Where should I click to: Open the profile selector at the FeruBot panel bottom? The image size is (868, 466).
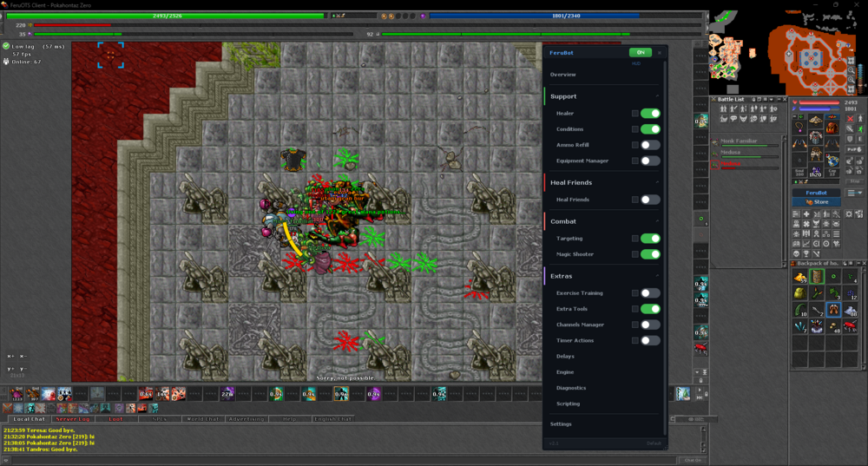coord(654,443)
